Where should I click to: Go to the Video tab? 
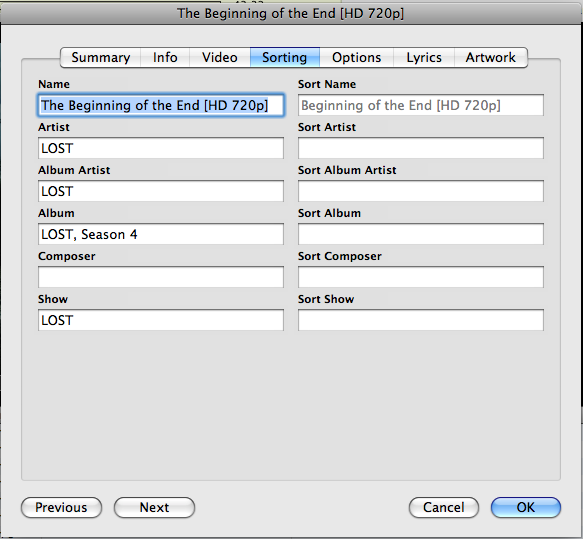pyautogui.click(x=220, y=58)
